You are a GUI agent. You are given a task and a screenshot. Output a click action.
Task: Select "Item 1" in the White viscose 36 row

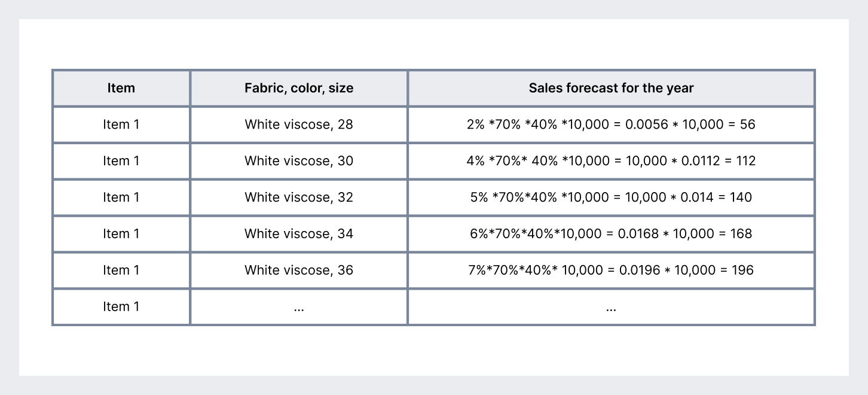pos(121,271)
